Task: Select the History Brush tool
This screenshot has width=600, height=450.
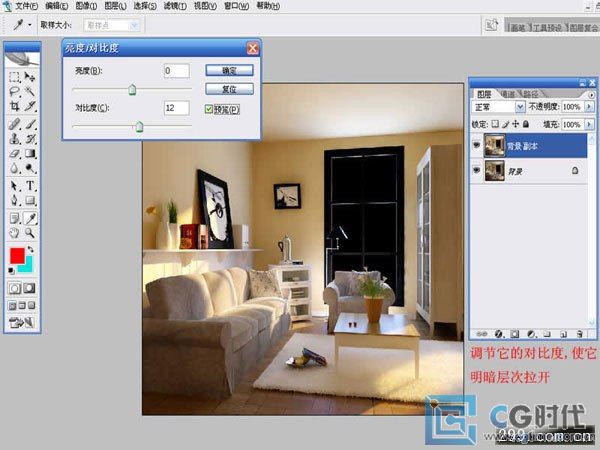Action: (30, 139)
